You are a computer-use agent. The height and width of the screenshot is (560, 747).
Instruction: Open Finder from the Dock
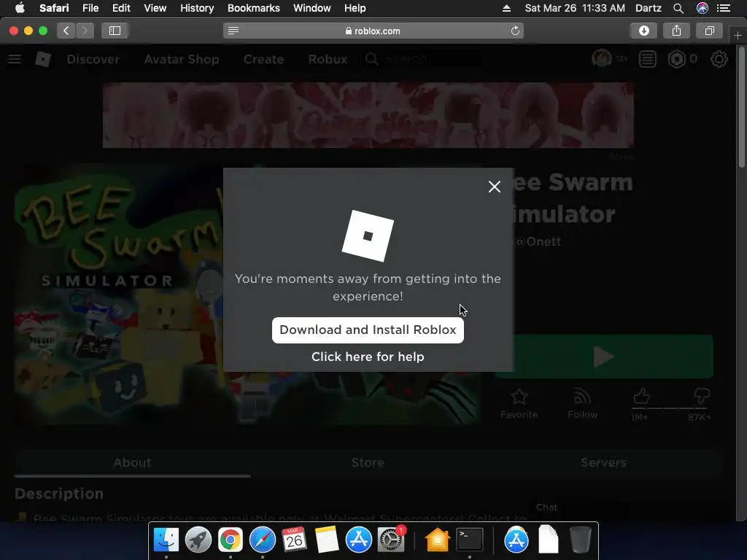pos(166,540)
